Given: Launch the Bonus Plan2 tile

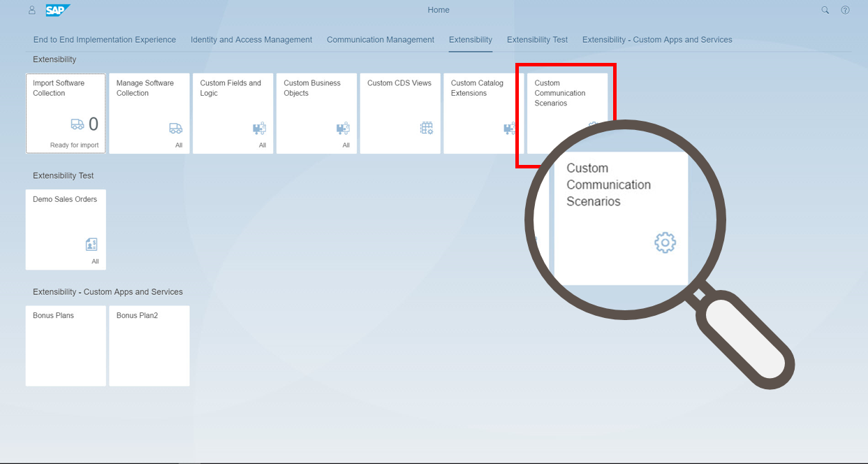Looking at the screenshot, I should coord(149,346).
